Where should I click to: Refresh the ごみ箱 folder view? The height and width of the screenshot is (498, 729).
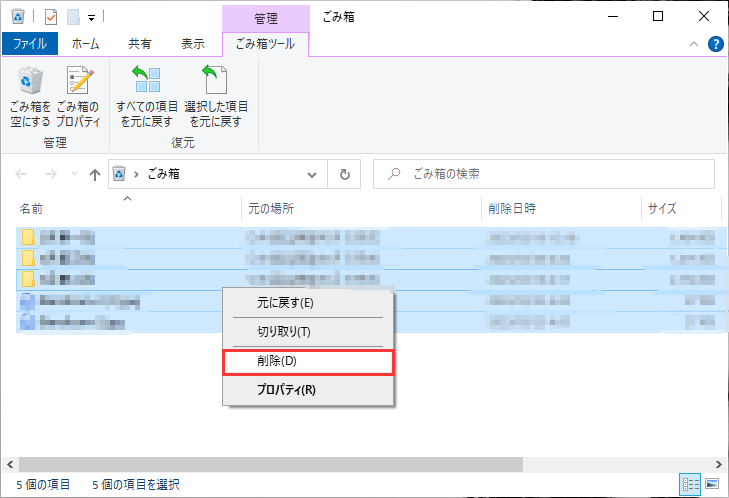(x=344, y=173)
